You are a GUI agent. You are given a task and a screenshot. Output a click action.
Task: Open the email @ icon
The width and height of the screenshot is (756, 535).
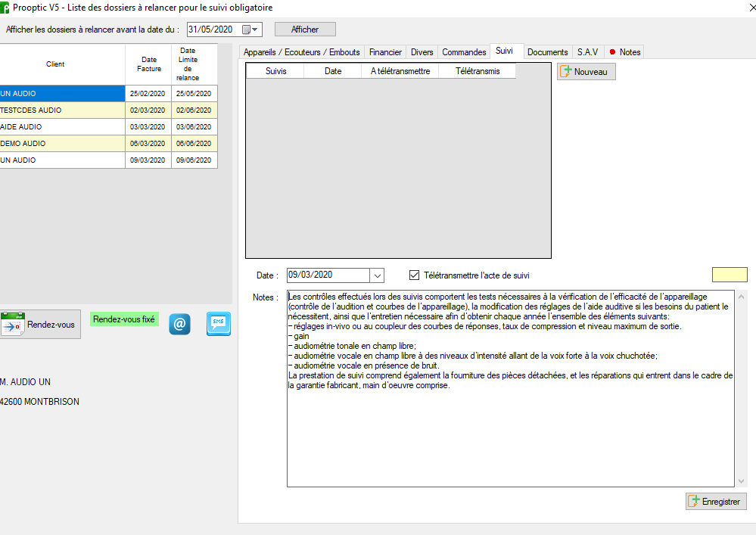179,324
